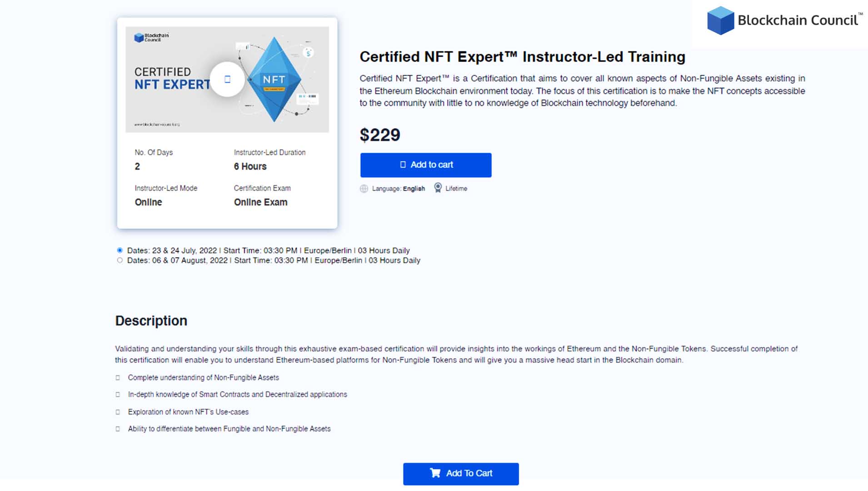This screenshot has height=491, width=868.
Task: Check the Smart Contracts knowledge checkbox
Action: point(118,394)
